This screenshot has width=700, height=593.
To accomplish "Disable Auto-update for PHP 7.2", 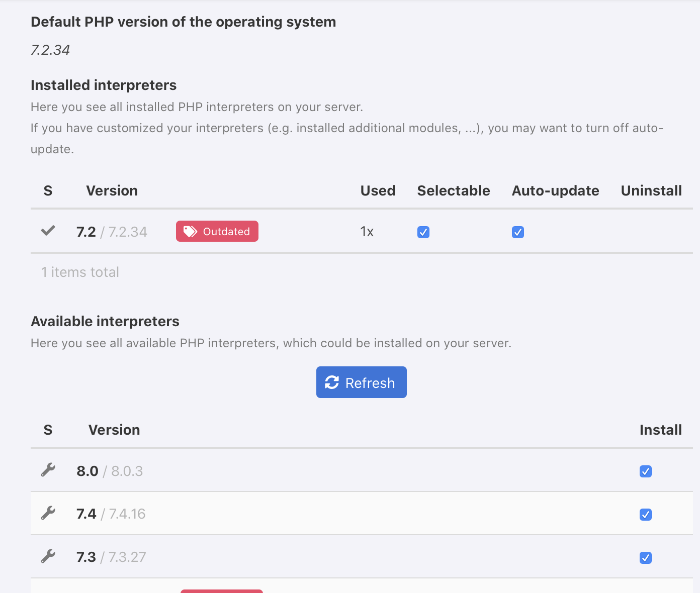I will coord(518,232).
